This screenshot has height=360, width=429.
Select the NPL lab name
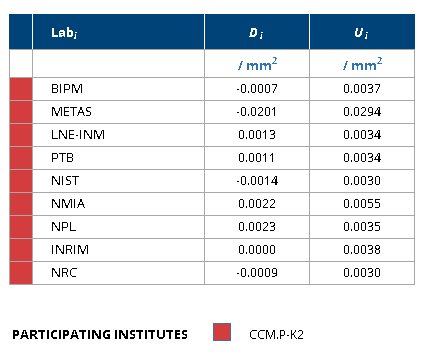(x=64, y=227)
